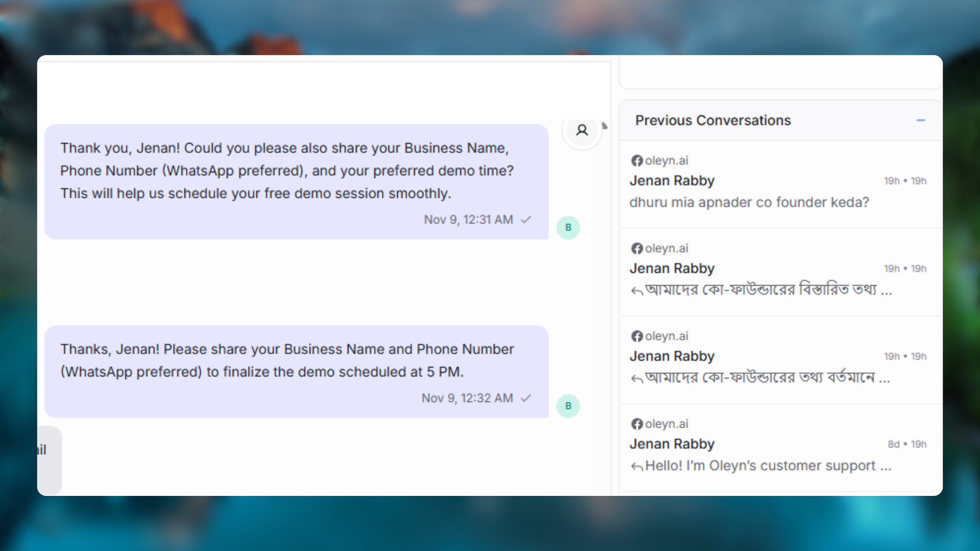Click Facebook icon on first oleyn.ai conversation
The width and height of the screenshot is (980, 551).
pos(637,161)
